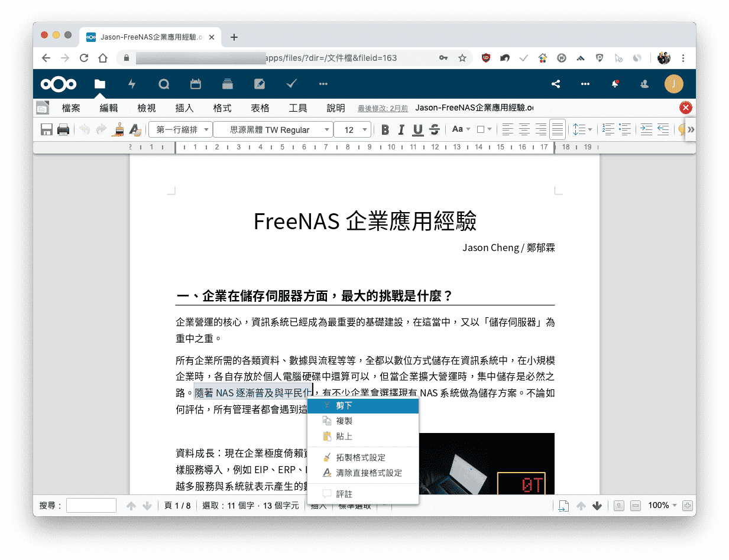Choose 拓製格式設定 in the context menu
The image size is (729, 560).
tap(363, 458)
